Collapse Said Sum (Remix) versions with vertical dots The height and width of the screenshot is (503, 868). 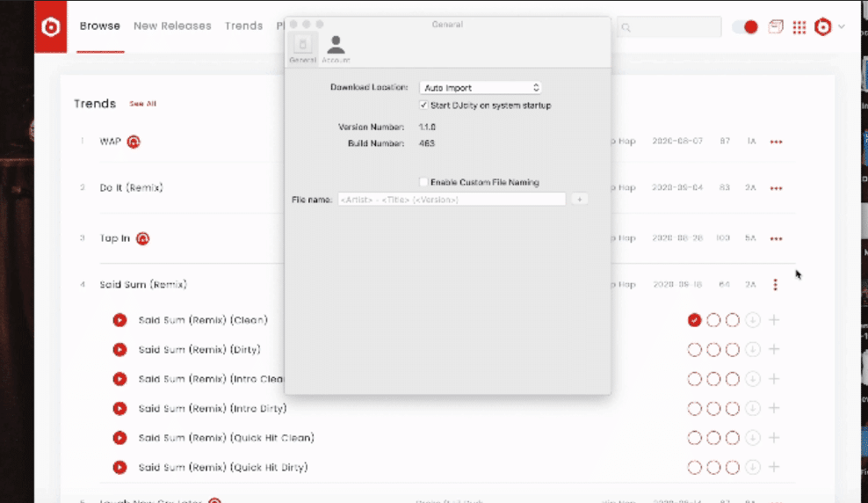click(x=775, y=284)
